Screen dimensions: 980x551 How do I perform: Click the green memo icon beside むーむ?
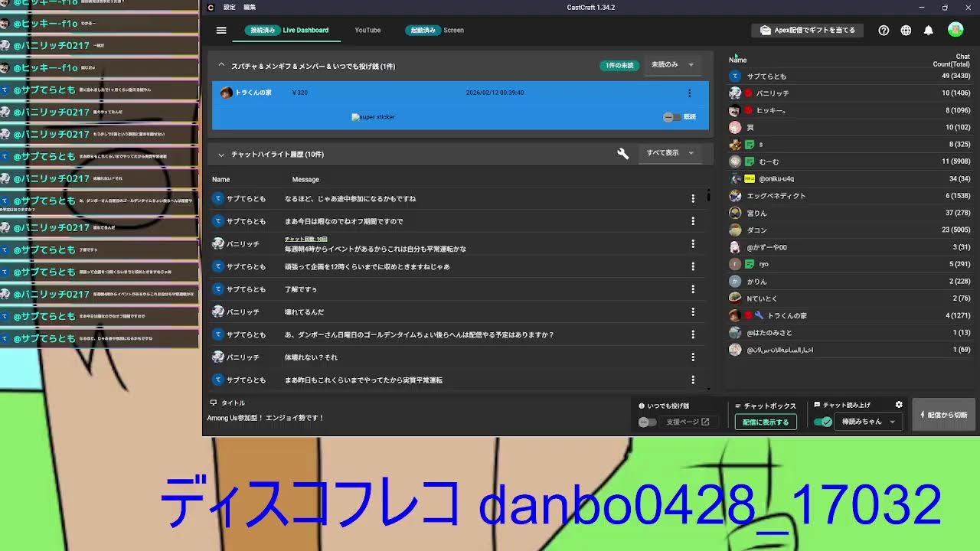click(x=750, y=161)
